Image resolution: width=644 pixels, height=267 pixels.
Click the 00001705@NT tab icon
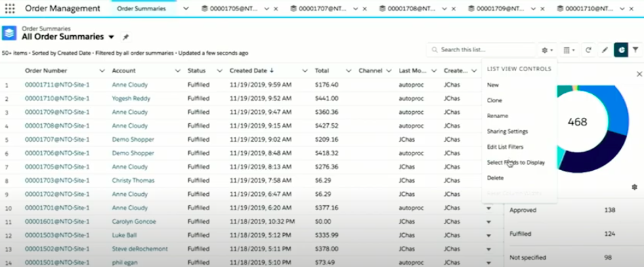click(204, 8)
